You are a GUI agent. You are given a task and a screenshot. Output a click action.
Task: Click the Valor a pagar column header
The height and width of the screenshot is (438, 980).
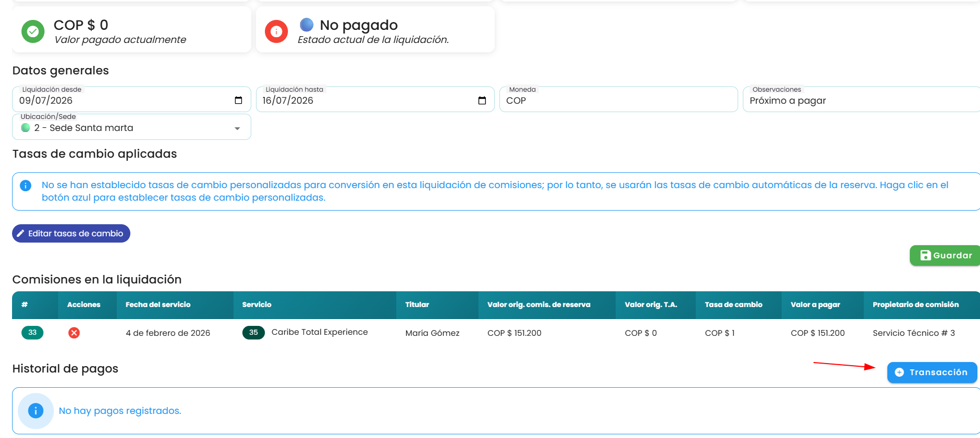815,304
